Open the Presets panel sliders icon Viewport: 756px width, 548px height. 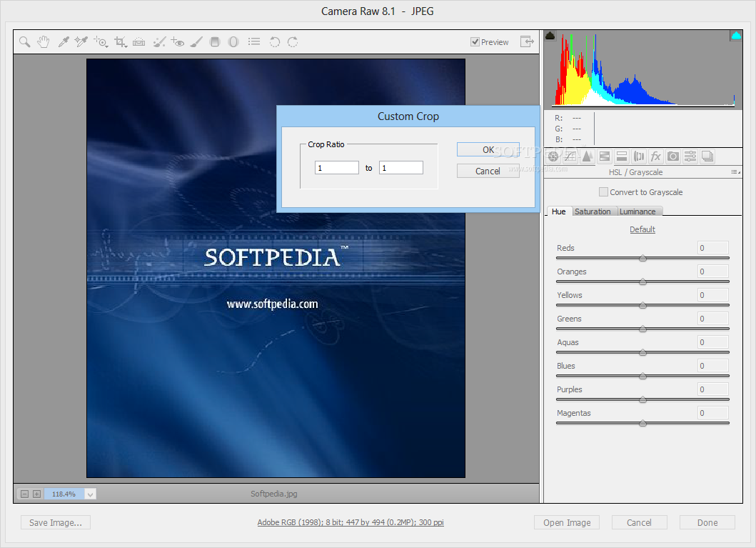690,156
